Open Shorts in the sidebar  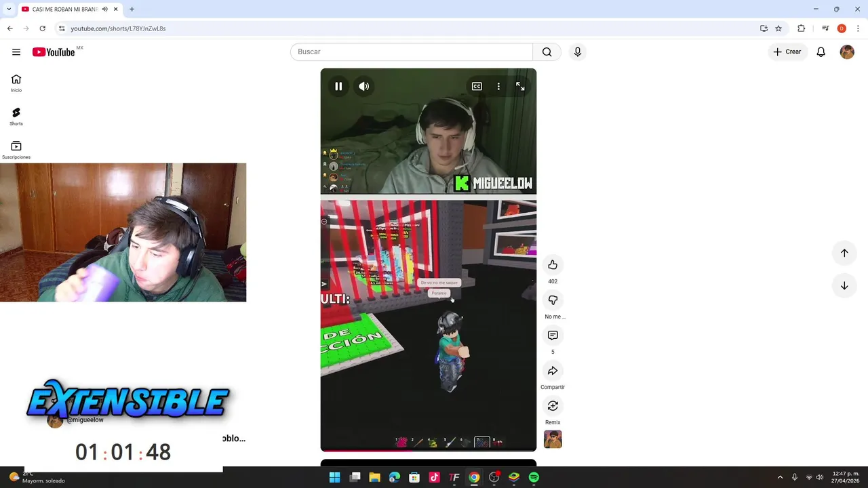16,117
